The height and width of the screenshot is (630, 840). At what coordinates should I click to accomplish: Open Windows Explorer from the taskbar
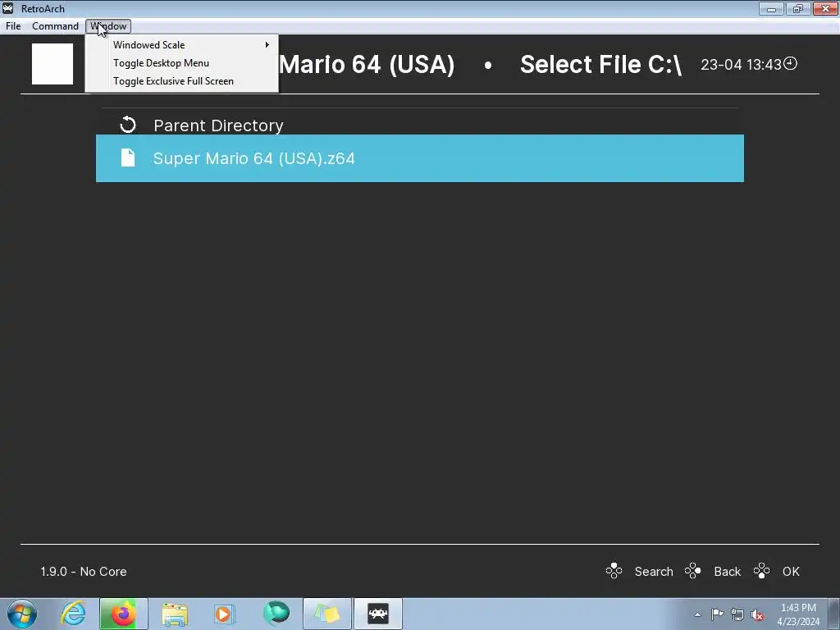click(x=175, y=614)
